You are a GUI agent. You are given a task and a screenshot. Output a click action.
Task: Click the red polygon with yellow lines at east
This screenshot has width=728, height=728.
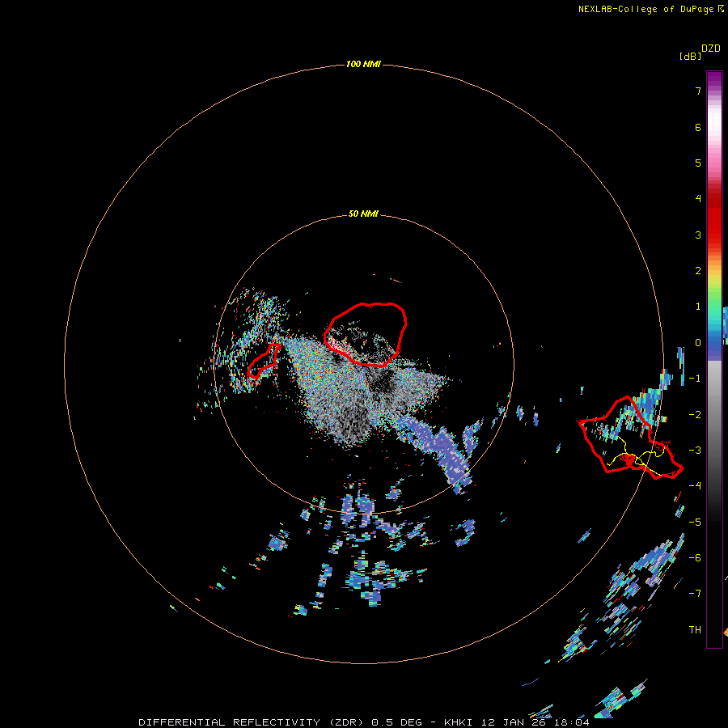[629, 438]
